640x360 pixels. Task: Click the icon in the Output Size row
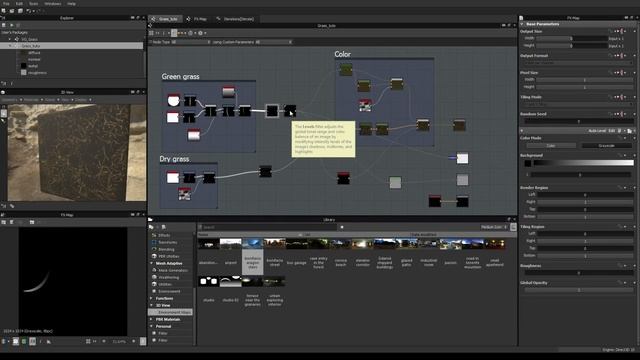[x=622, y=31]
